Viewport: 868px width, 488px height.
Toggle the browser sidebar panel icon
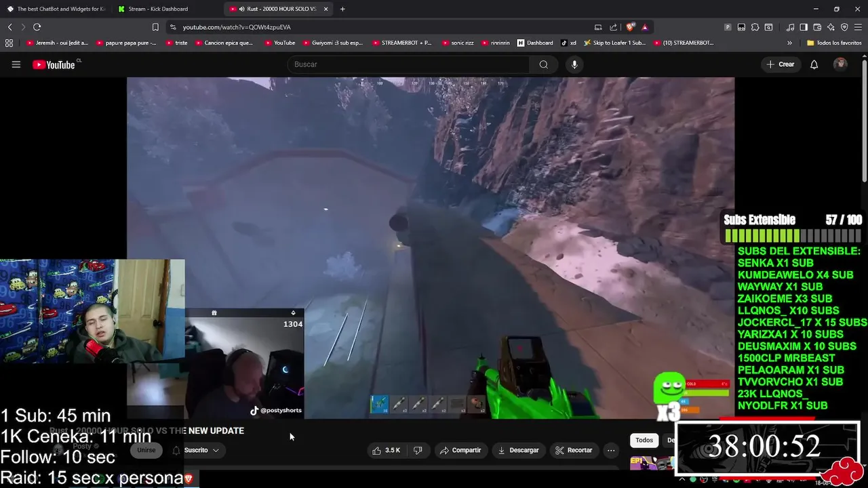pos(804,27)
